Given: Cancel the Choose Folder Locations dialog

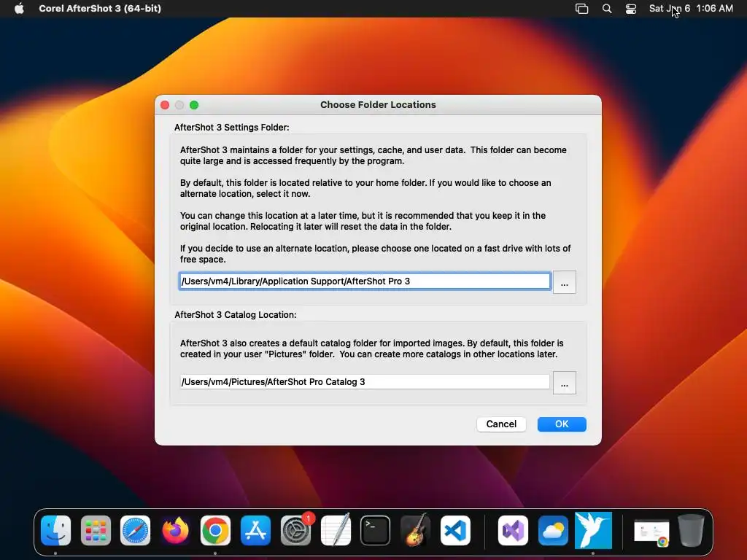Looking at the screenshot, I should 501,424.
